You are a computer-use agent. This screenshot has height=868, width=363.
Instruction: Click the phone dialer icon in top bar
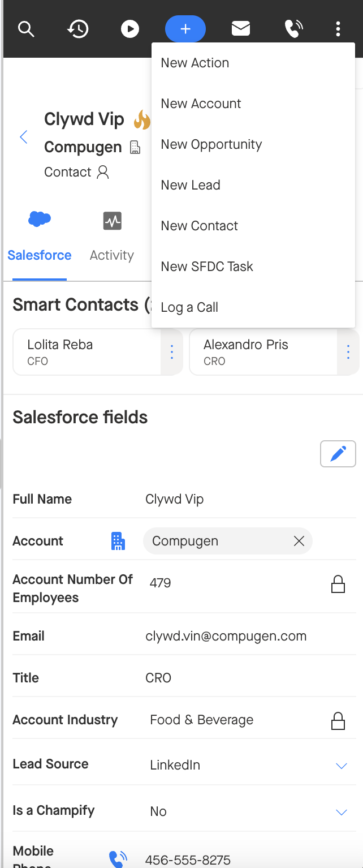pyautogui.click(x=293, y=29)
